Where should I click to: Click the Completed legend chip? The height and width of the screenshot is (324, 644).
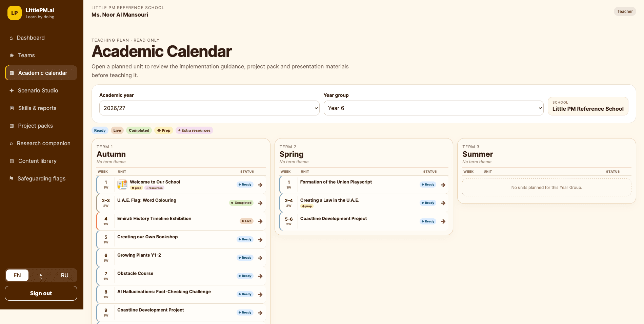point(139,130)
